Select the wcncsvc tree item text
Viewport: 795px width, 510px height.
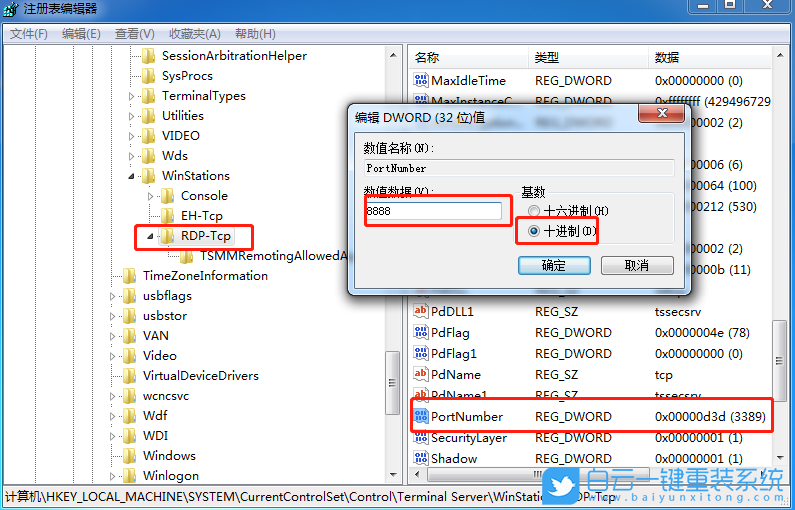tap(166, 396)
